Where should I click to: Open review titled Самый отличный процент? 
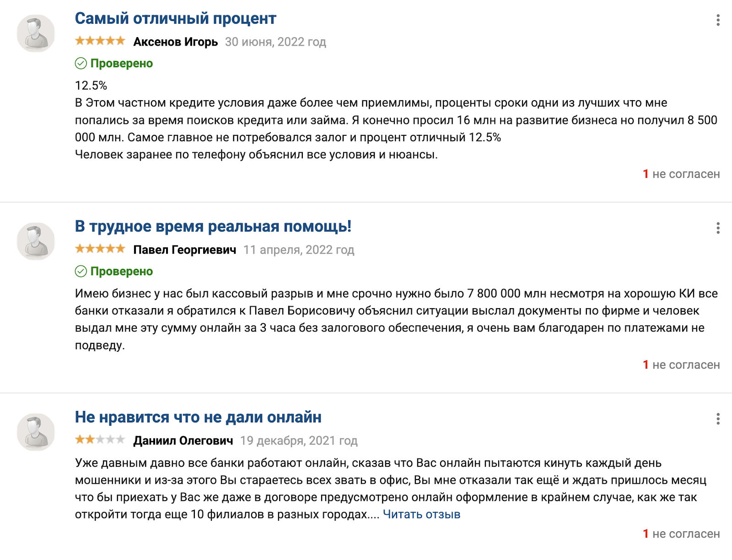click(175, 18)
